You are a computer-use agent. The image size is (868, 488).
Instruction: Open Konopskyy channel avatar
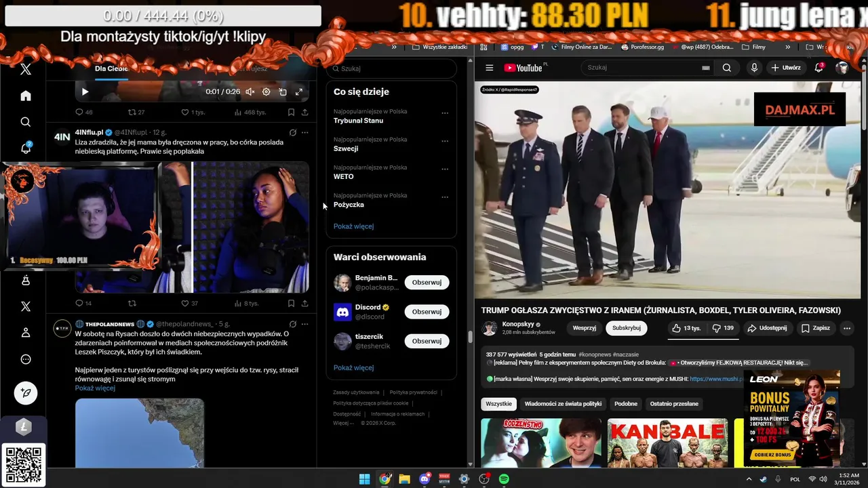point(489,328)
